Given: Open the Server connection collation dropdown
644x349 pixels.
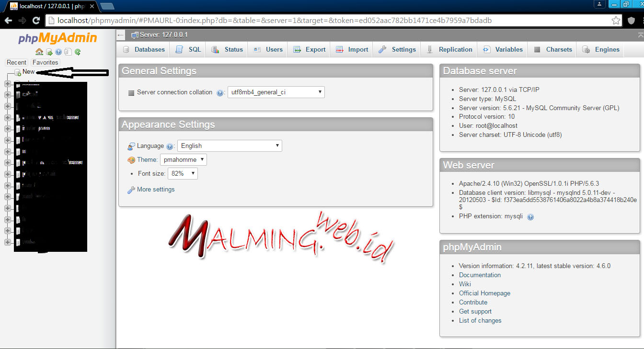Looking at the screenshot, I should pyautogui.click(x=276, y=92).
